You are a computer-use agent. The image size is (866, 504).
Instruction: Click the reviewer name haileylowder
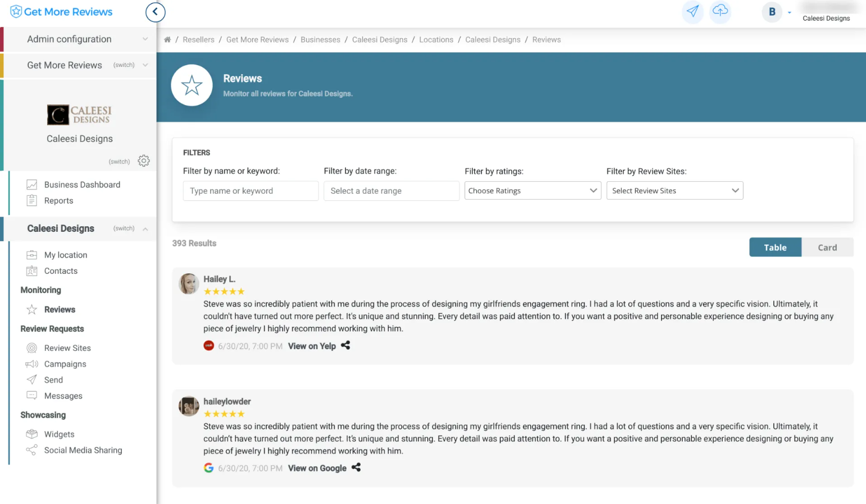[227, 401]
